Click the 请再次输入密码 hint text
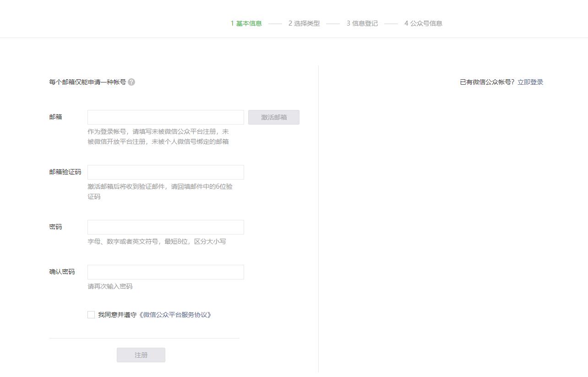The height and width of the screenshot is (377, 588). coord(110,286)
